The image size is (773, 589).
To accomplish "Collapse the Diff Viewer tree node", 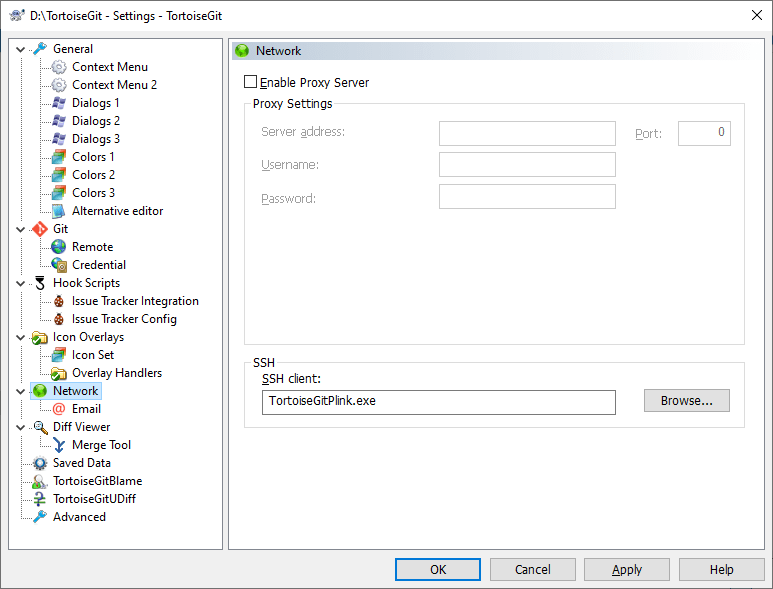I will (21, 427).
